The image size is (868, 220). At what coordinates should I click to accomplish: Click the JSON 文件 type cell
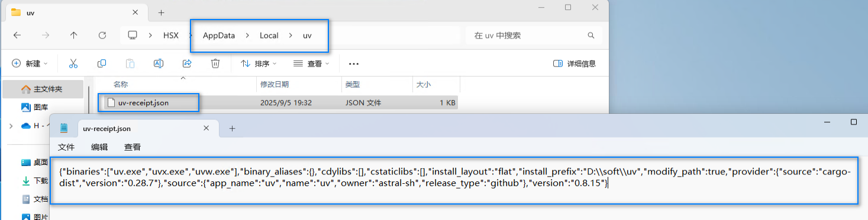(363, 103)
